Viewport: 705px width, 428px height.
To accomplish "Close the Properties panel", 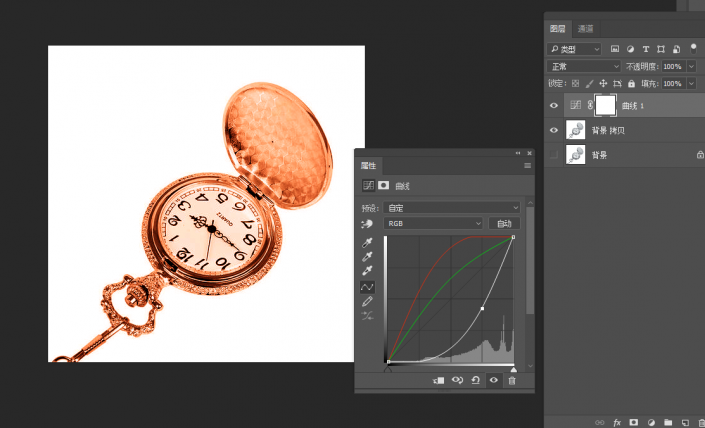I will (x=529, y=153).
